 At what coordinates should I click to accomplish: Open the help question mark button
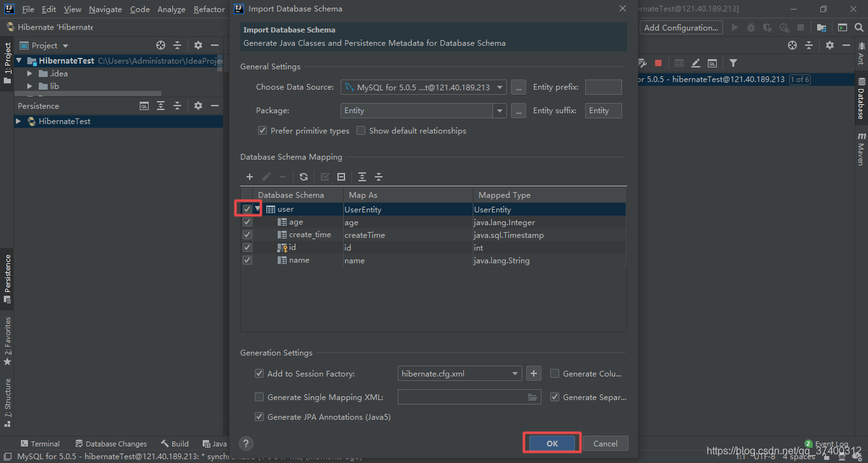click(247, 444)
